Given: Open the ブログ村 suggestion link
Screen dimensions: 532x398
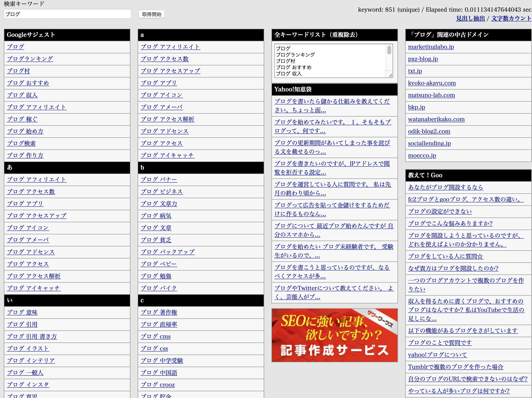Looking at the screenshot, I should click(18, 71).
